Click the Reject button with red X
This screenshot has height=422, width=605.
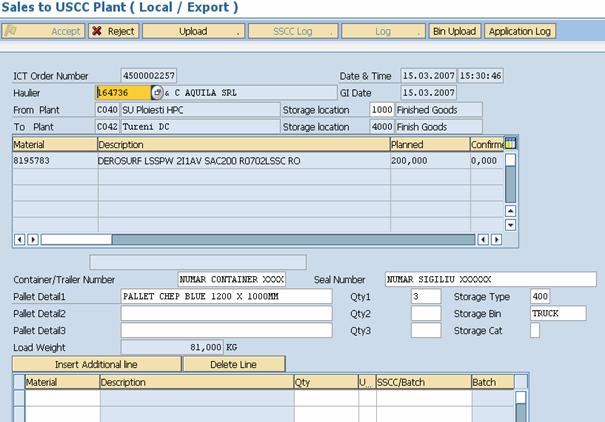(x=113, y=31)
